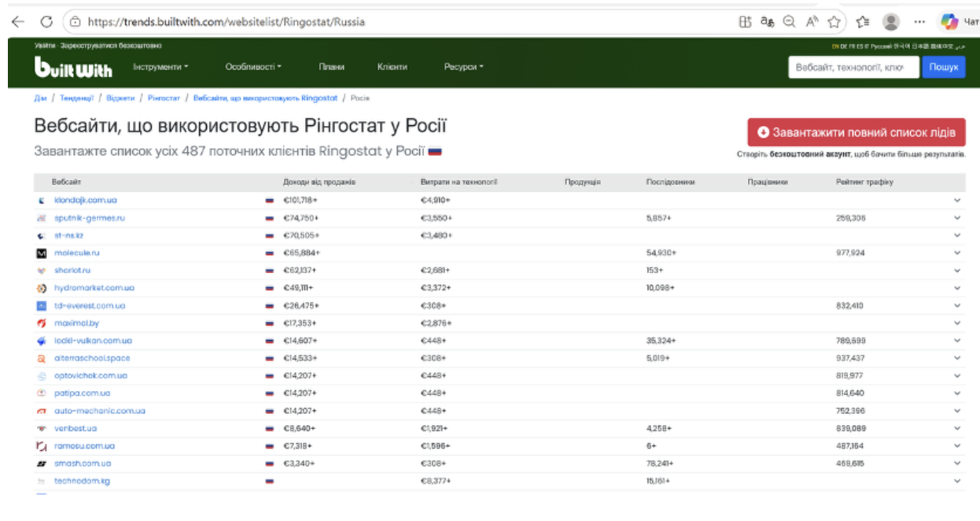Screen dimensions: 980x521
Task: Sort by Доходи від продажів column header
Action: coord(319,183)
